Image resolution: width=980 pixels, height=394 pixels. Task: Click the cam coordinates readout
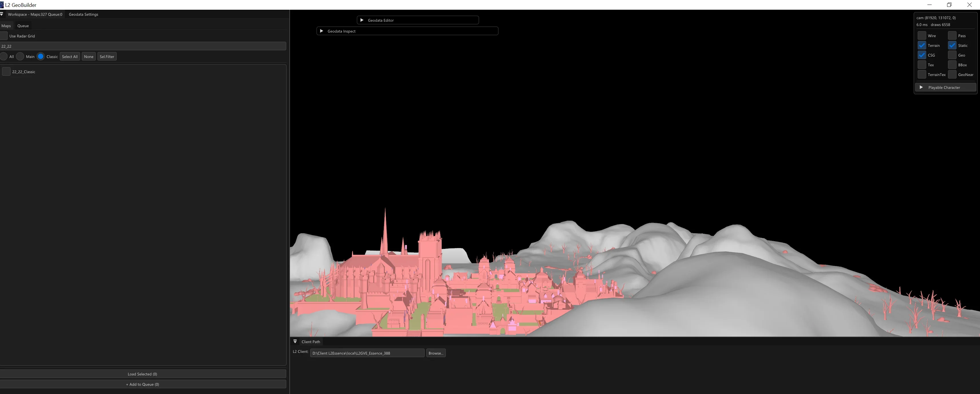[936, 18]
